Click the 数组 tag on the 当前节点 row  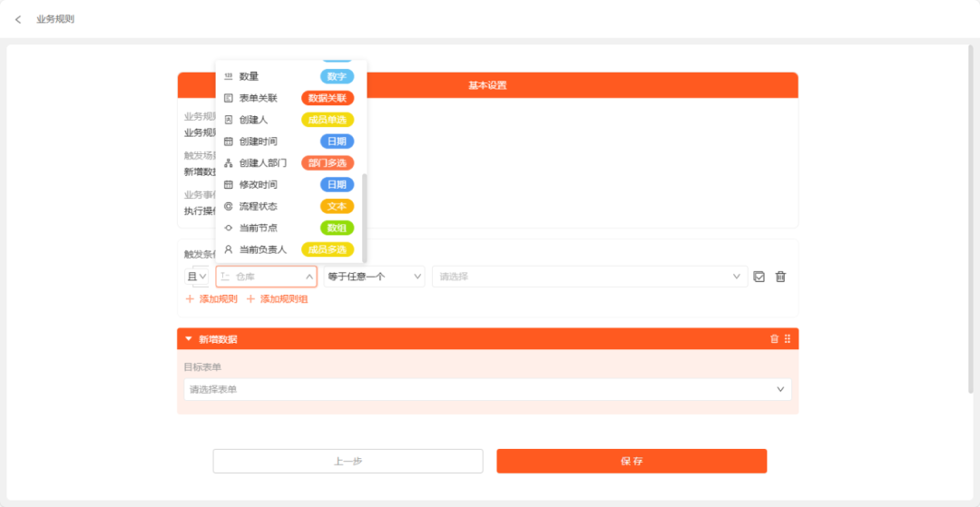click(337, 228)
